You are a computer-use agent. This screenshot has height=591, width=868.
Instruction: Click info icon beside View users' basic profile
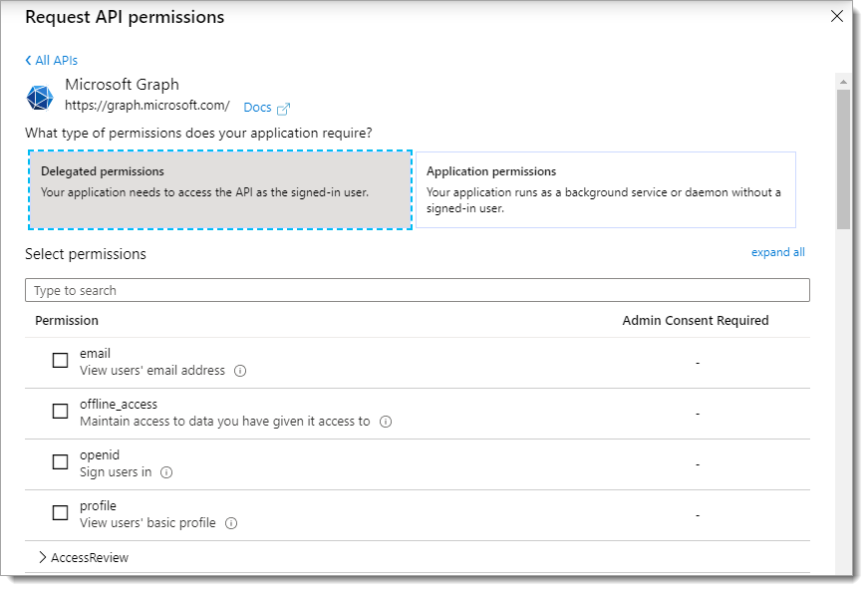(x=231, y=523)
